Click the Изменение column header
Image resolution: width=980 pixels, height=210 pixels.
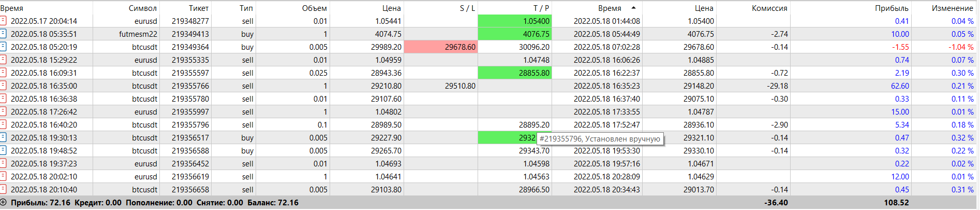click(952, 8)
